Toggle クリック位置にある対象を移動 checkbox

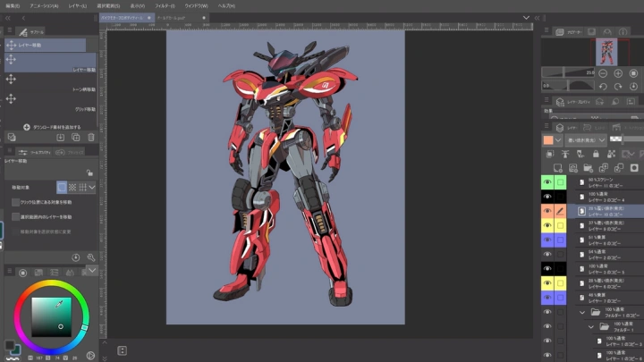pyautogui.click(x=15, y=202)
